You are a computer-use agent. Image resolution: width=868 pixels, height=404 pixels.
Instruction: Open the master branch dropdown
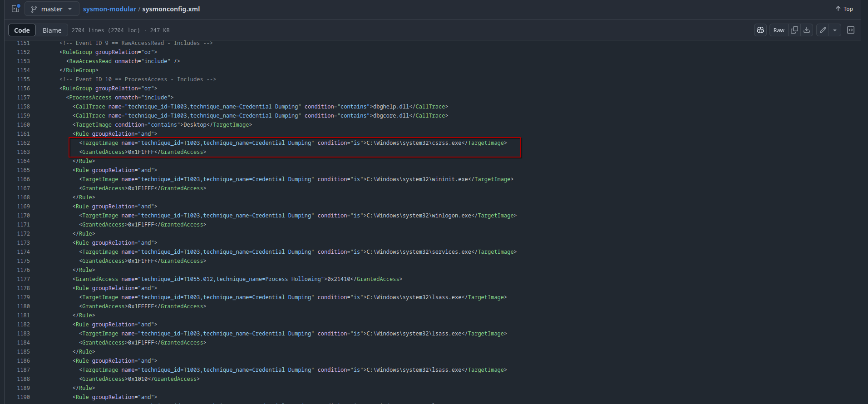point(52,9)
